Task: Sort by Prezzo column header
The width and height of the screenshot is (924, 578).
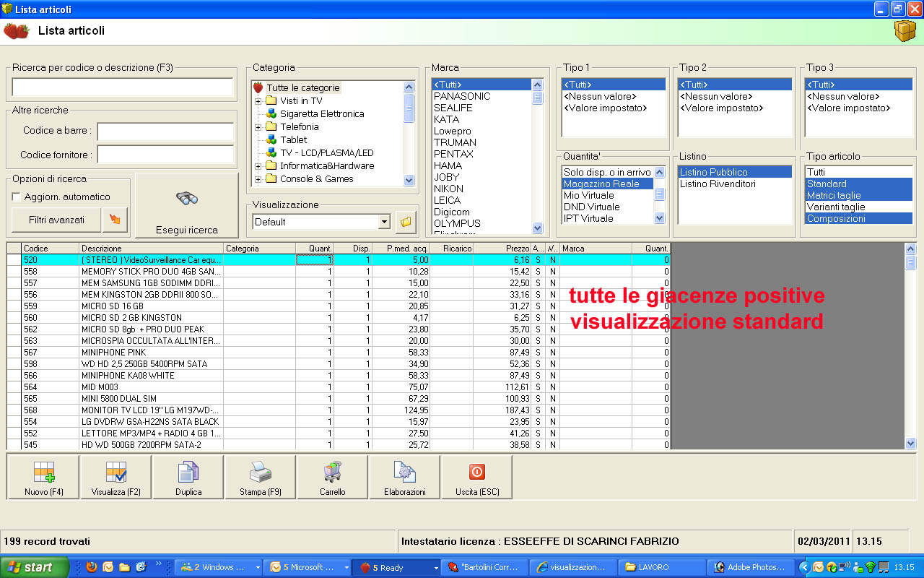Action: (502, 248)
